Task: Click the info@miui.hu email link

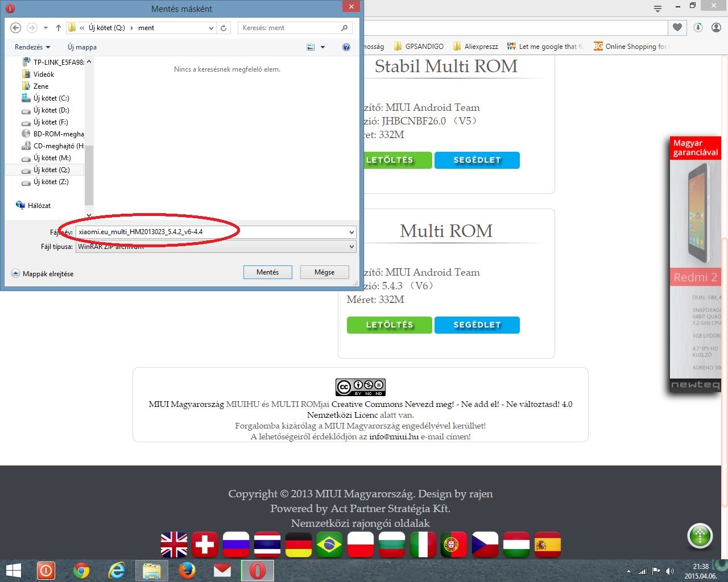Action: click(394, 436)
